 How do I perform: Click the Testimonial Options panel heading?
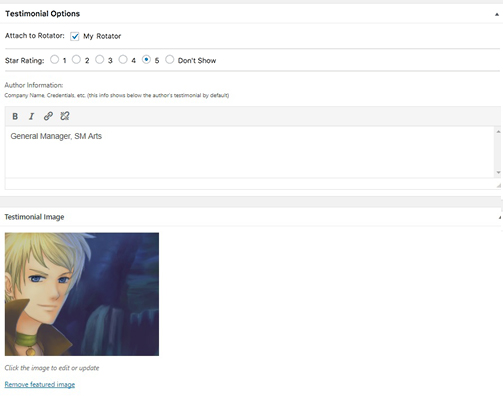43,14
